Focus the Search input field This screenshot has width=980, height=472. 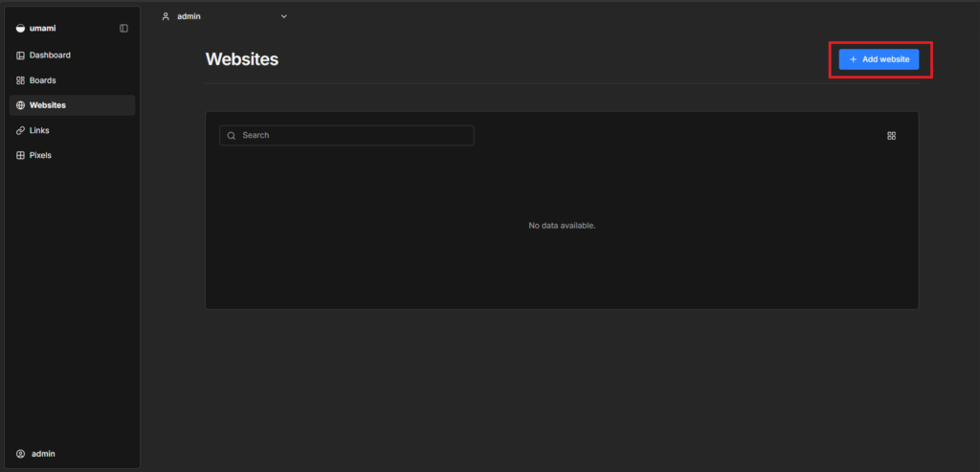[346, 135]
